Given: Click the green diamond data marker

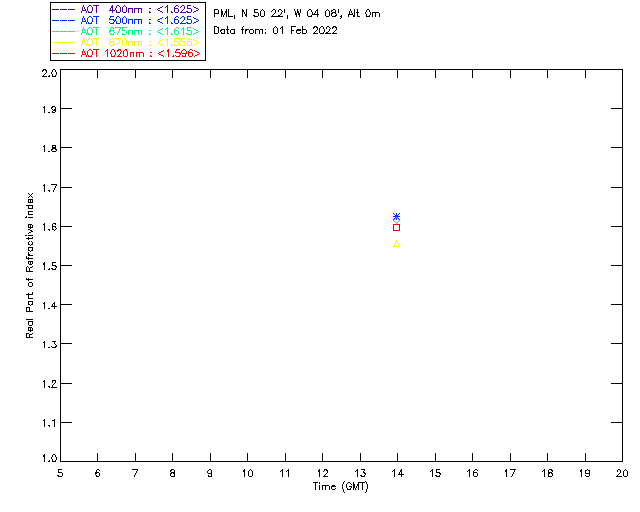Looking at the screenshot, I should point(397,221).
